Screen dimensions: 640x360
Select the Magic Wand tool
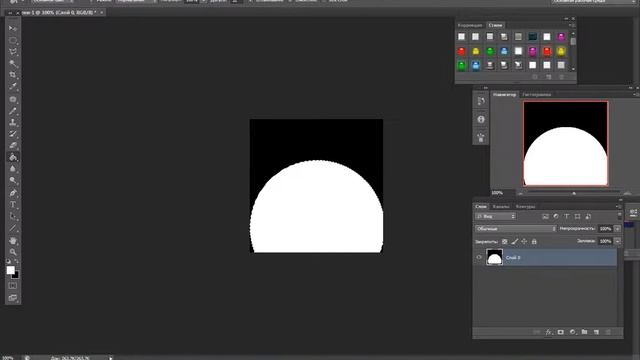pyautogui.click(x=13, y=63)
